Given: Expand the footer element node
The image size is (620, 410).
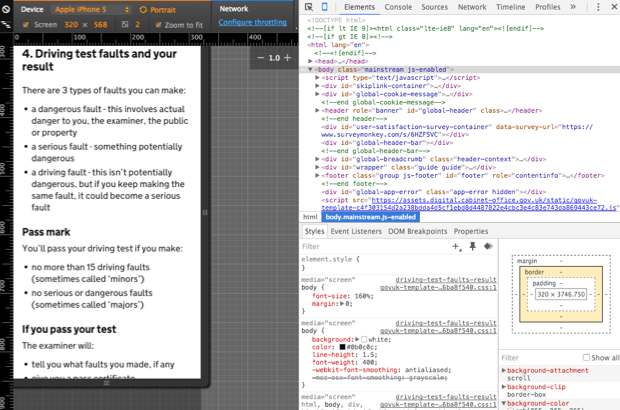Looking at the screenshot, I should click(x=317, y=175).
